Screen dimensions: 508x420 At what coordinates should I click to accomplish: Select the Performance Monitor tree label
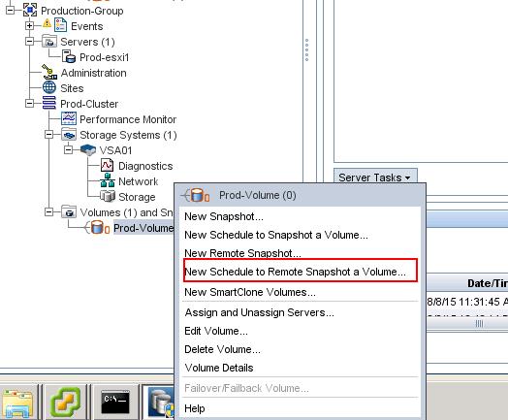[x=128, y=119]
